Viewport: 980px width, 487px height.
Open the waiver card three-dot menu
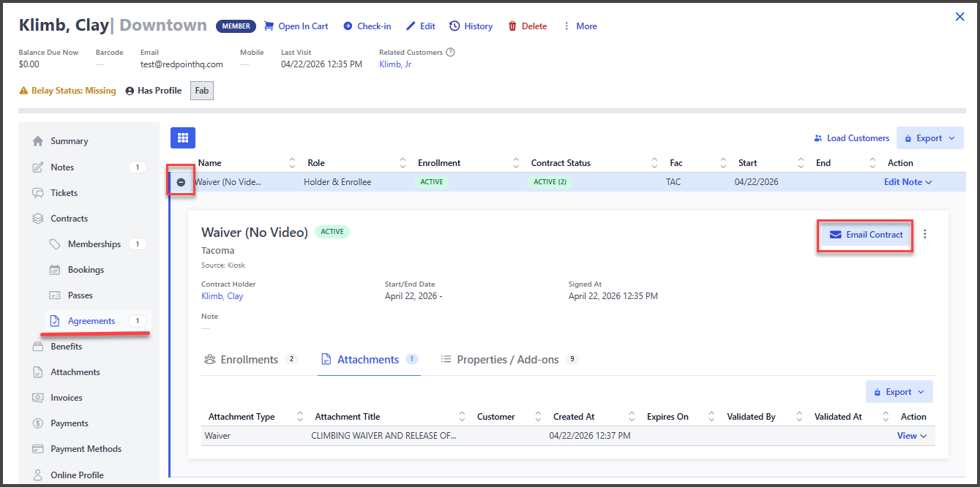click(925, 235)
